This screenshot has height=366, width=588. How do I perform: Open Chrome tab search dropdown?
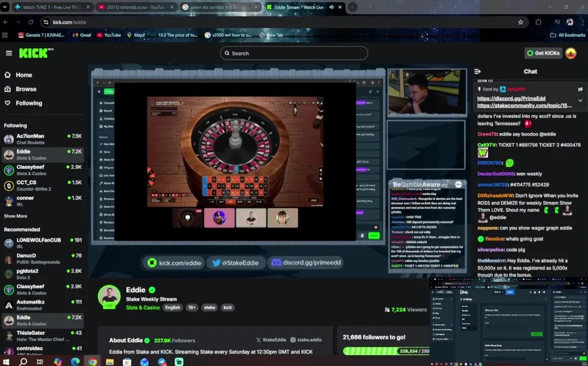(x=5, y=7)
